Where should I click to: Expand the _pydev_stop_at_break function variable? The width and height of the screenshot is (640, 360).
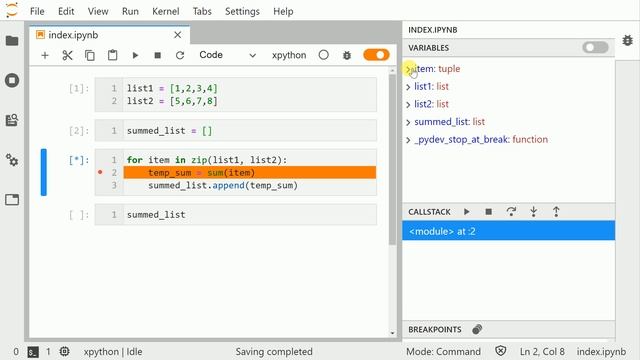coord(408,140)
